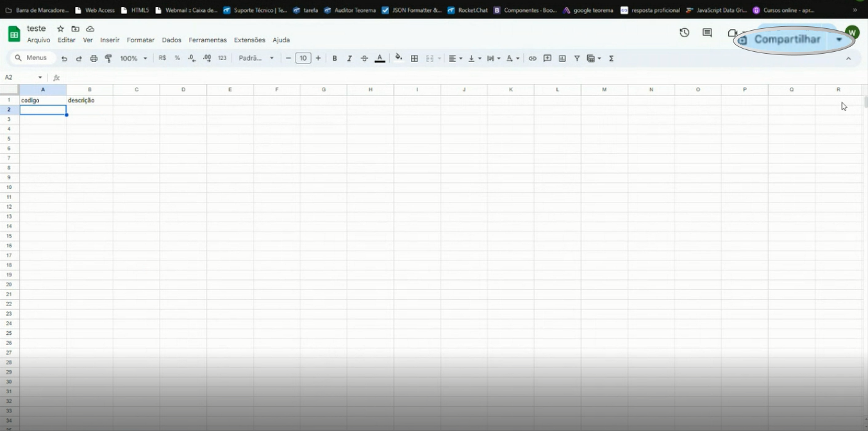The image size is (868, 431).
Task: Open the Ferramentas menu
Action: (x=208, y=40)
